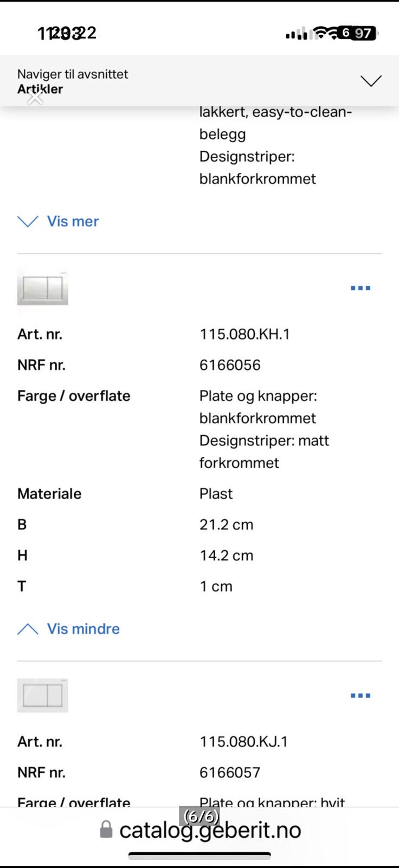
Task: Open the chrome flush plate thumbnail image
Action: pyautogui.click(x=43, y=288)
